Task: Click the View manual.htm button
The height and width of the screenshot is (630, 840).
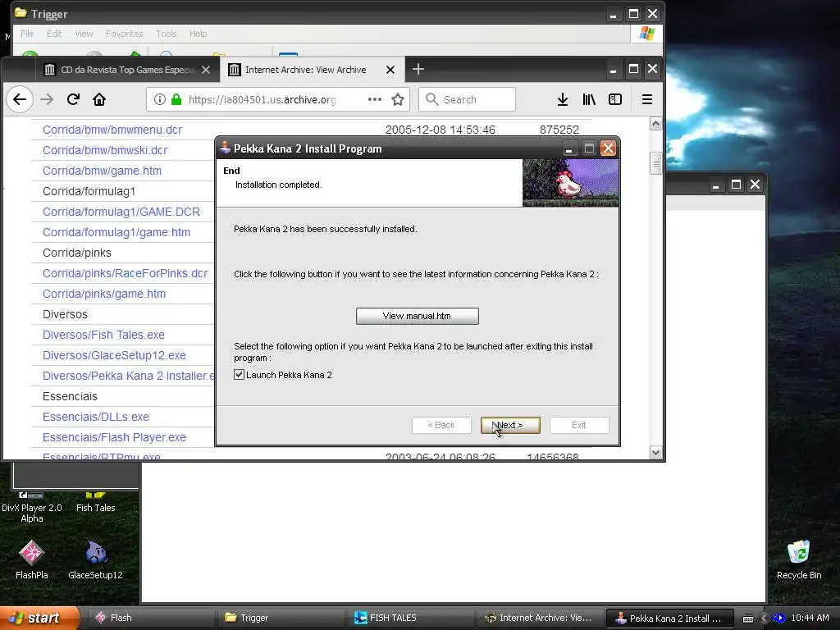Action: point(418,316)
